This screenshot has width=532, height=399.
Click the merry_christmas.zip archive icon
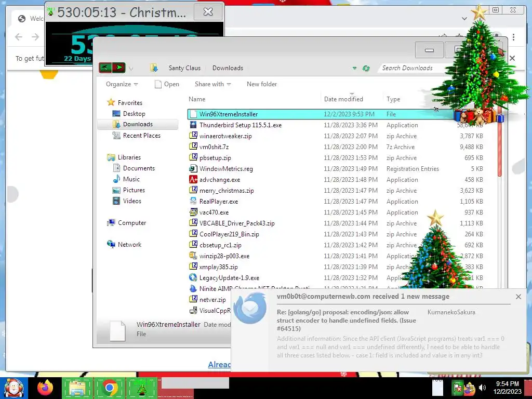(x=193, y=190)
